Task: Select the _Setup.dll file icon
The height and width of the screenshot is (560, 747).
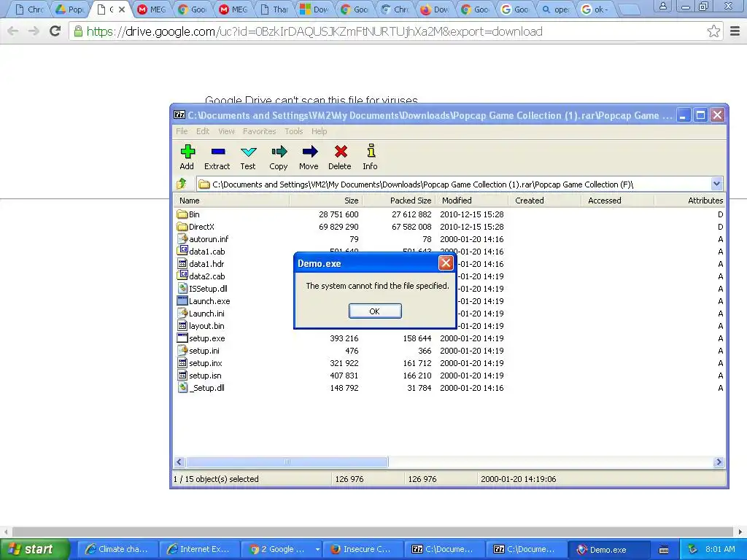Action: (182, 388)
